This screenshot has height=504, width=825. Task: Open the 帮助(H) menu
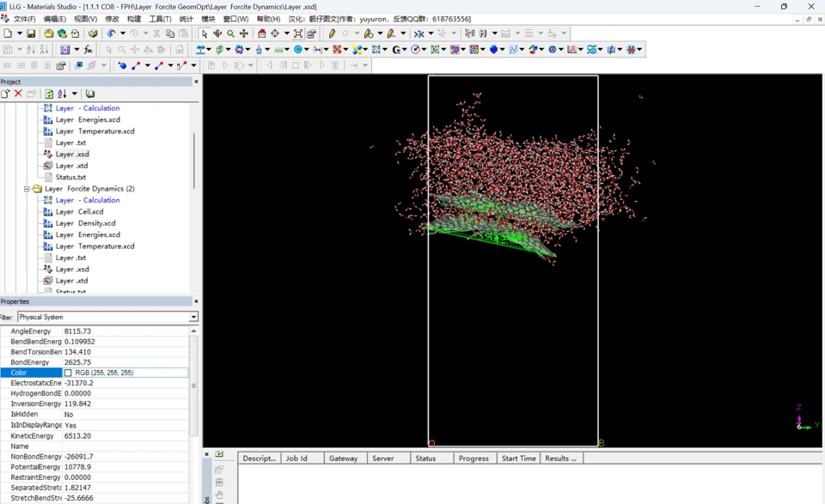tap(268, 19)
